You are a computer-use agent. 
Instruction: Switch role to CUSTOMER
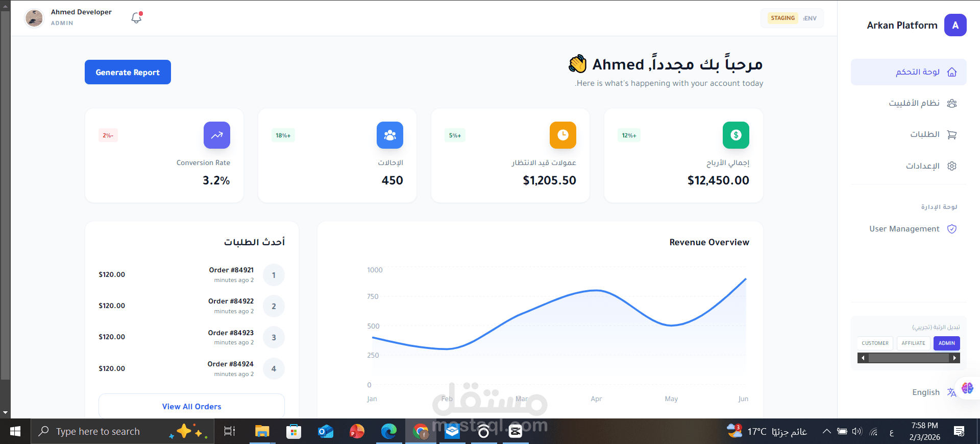tap(875, 343)
